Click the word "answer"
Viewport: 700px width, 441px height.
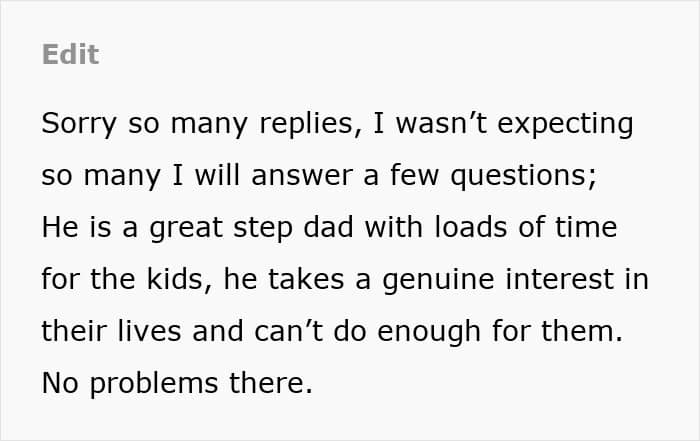[x=302, y=175]
